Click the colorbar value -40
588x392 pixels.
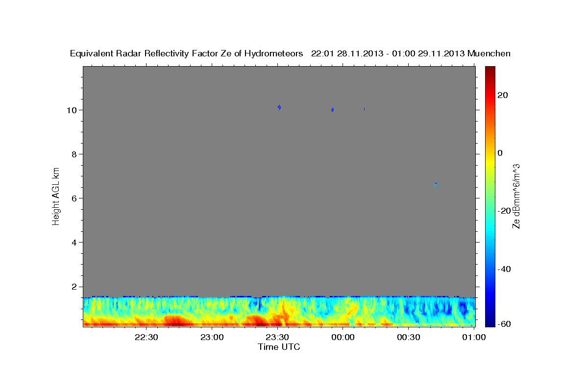pos(504,269)
